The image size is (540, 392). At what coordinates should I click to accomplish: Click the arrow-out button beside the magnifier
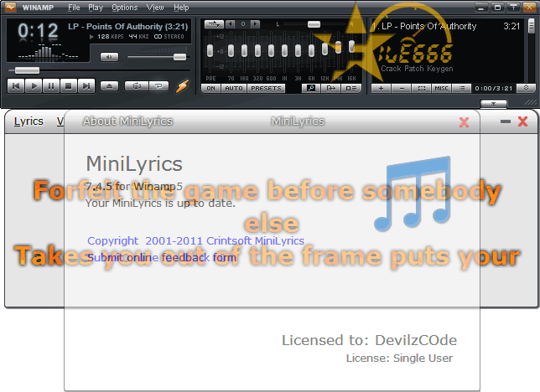331,89
